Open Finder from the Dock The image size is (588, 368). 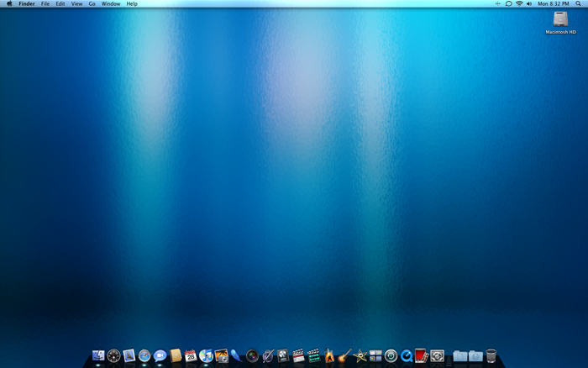tap(98, 355)
